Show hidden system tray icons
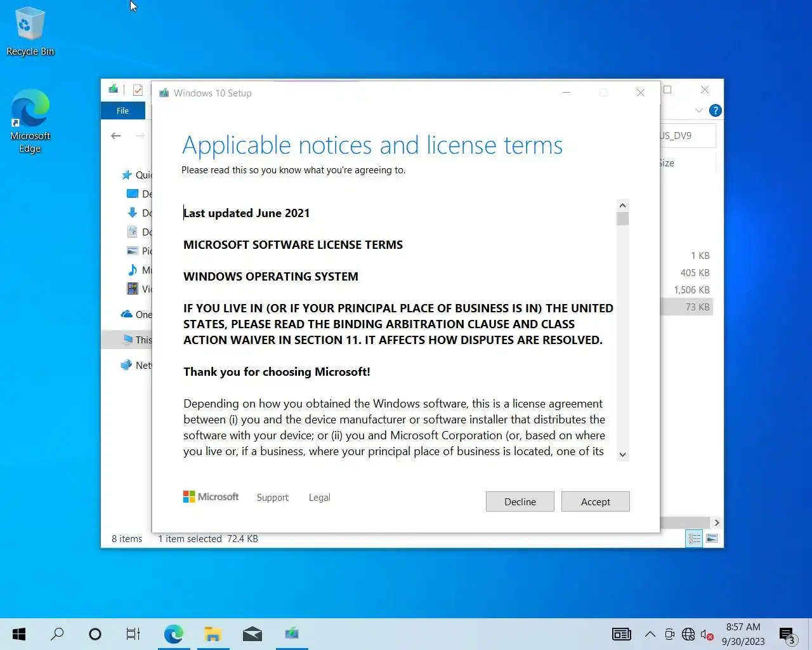This screenshot has width=812, height=650. coord(650,633)
